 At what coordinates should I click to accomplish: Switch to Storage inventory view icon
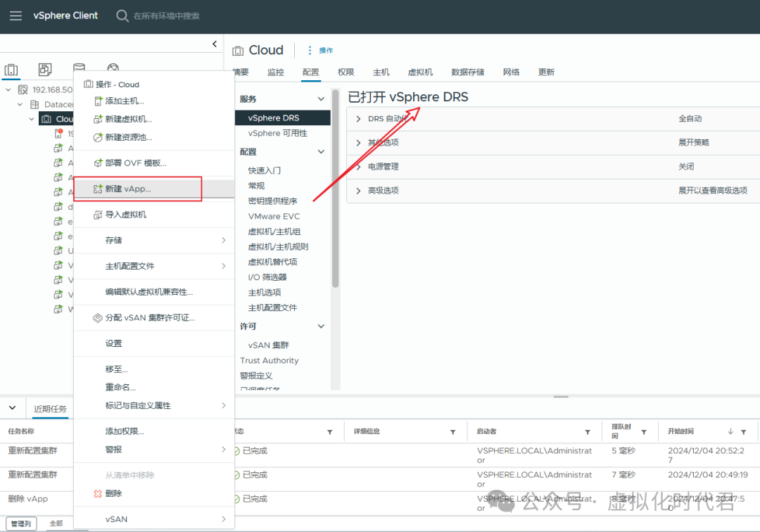coord(79,68)
